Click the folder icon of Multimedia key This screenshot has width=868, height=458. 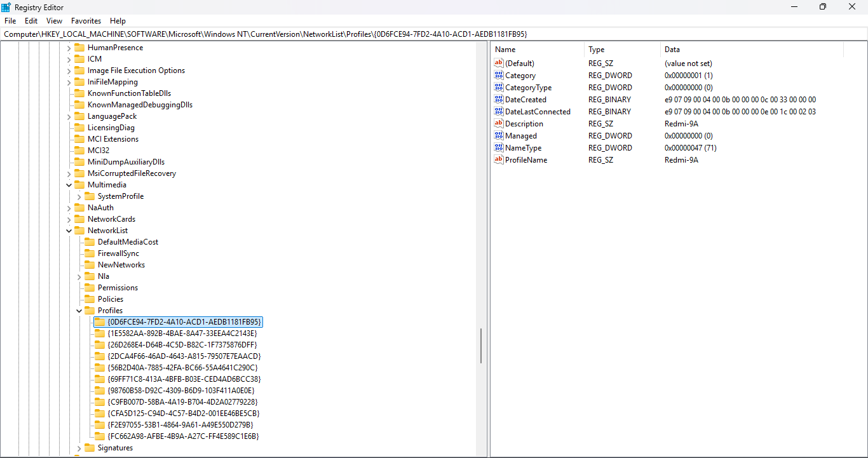(x=79, y=185)
